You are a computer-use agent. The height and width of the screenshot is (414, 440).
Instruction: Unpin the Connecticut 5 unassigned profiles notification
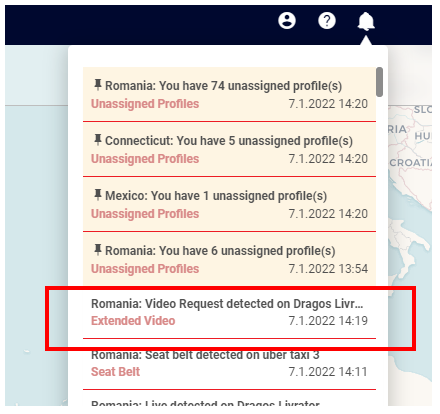98,140
